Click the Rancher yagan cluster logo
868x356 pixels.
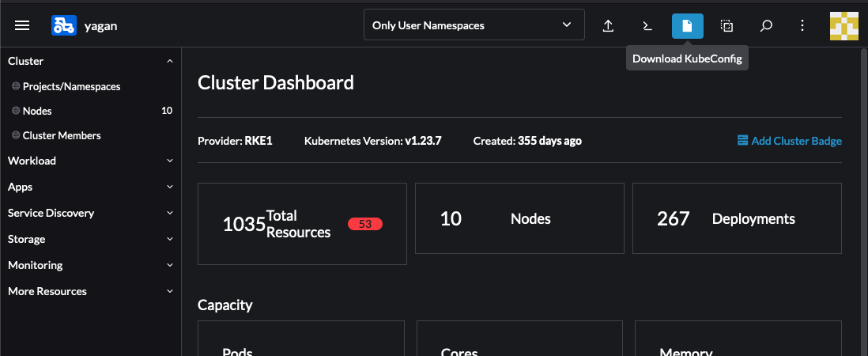point(64,25)
